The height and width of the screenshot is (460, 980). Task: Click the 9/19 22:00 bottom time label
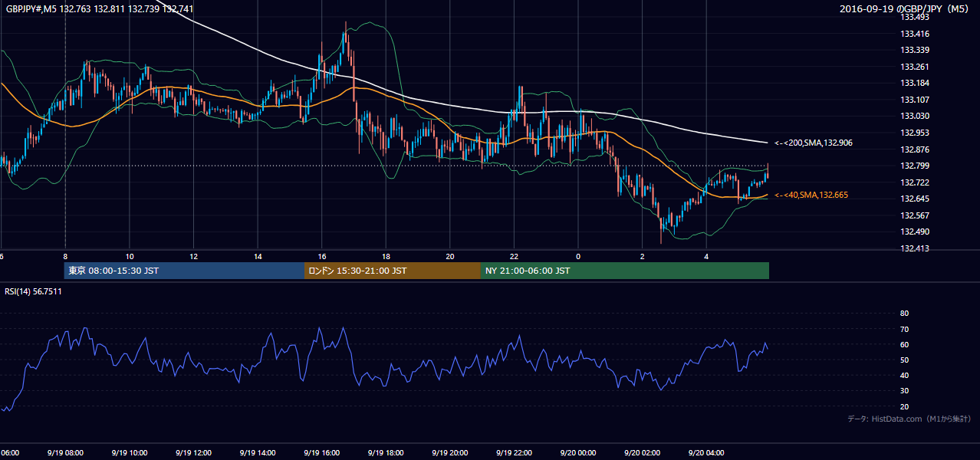514,453
